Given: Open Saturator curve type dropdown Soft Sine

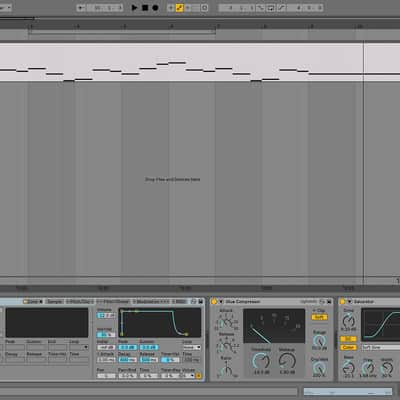Looking at the screenshot, I should [381, 347].
